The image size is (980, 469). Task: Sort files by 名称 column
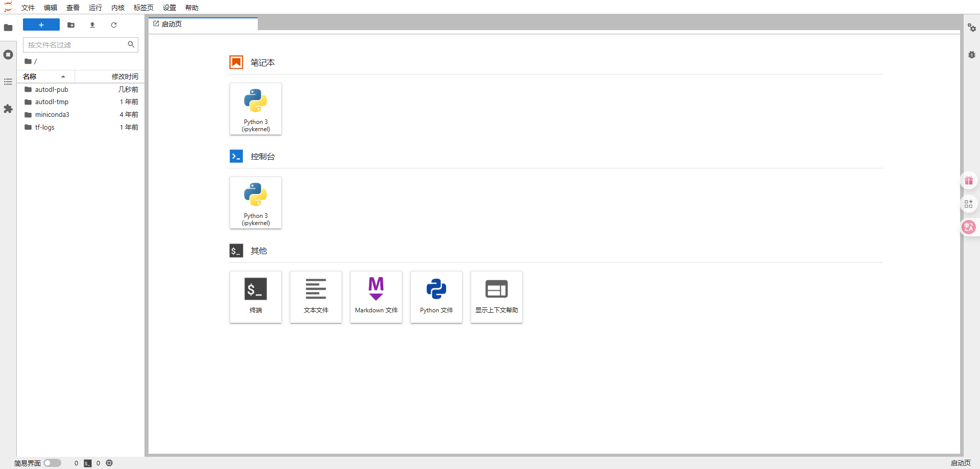[46, 77]
